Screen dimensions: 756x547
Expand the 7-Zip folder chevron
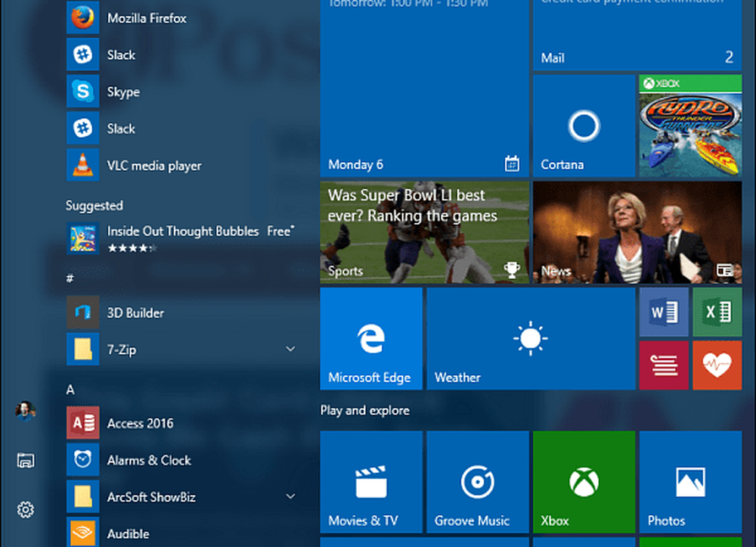point(290,349)
